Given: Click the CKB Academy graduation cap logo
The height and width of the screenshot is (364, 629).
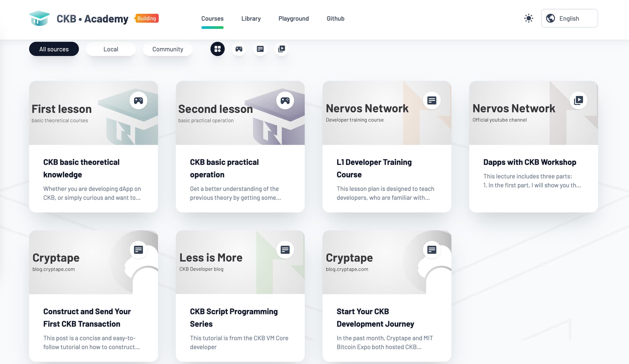Looking at the screenshot, I should [x=39, y=18].
